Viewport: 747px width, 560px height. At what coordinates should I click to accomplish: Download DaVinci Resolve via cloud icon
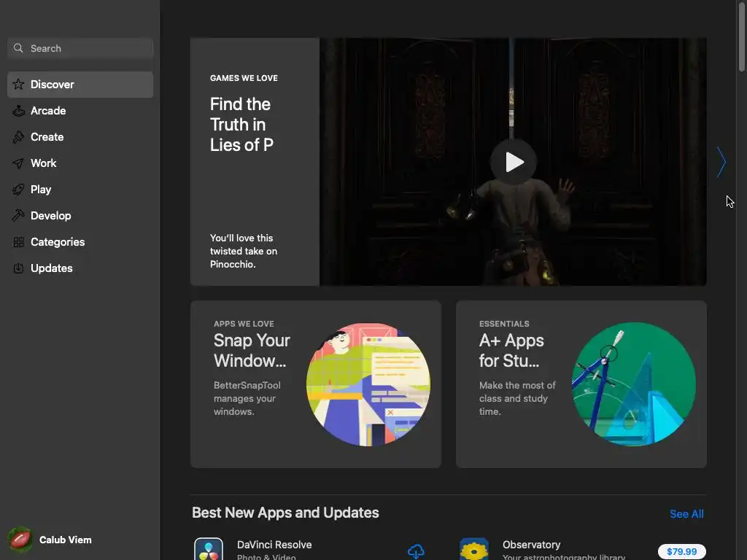tap(416, 551)
